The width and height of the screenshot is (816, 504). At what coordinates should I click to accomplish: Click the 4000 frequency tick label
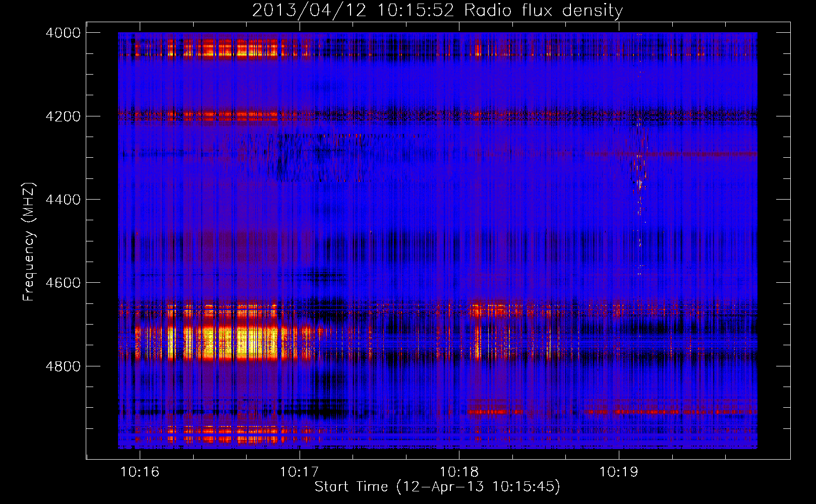[63, 33]
